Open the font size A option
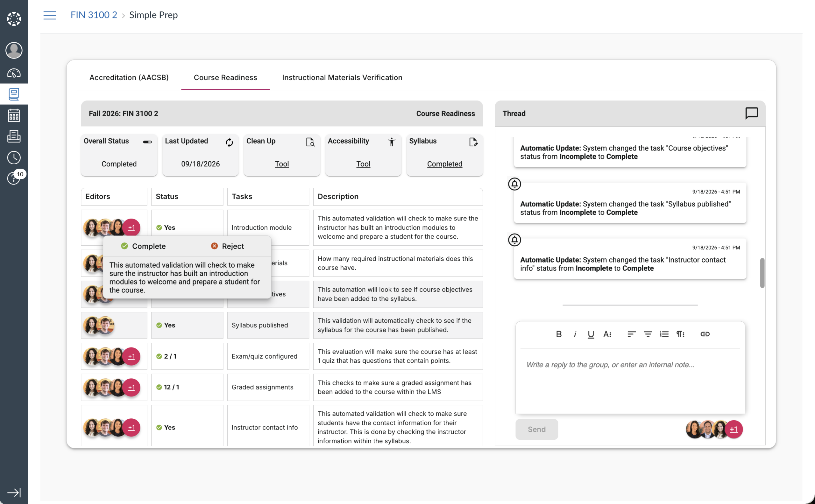Image resolution: width=815 pixels, height=504 pixels. point(607,334)
